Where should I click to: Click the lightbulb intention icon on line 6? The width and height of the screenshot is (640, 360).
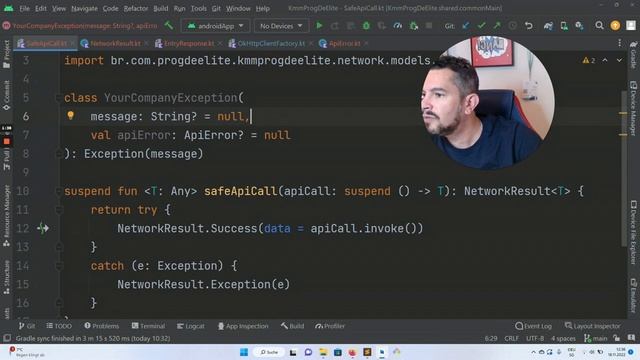71,116
